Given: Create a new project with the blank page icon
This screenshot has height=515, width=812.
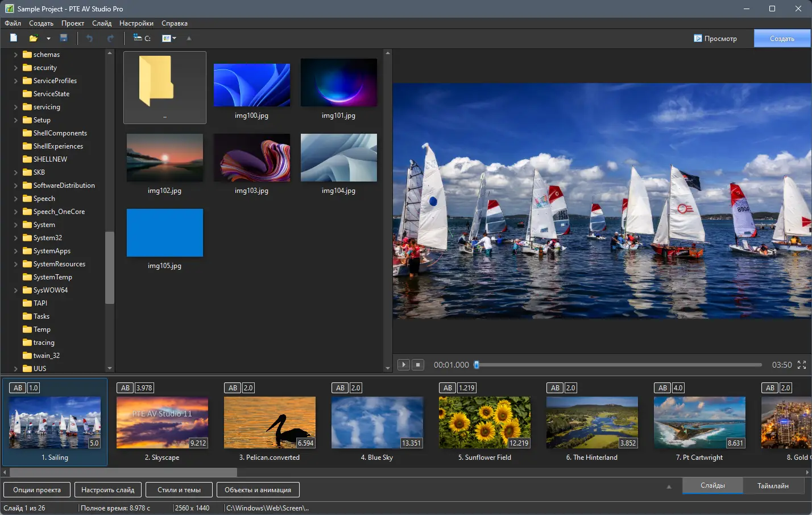Looking at the screenshot, I should [x=14, y=38].
